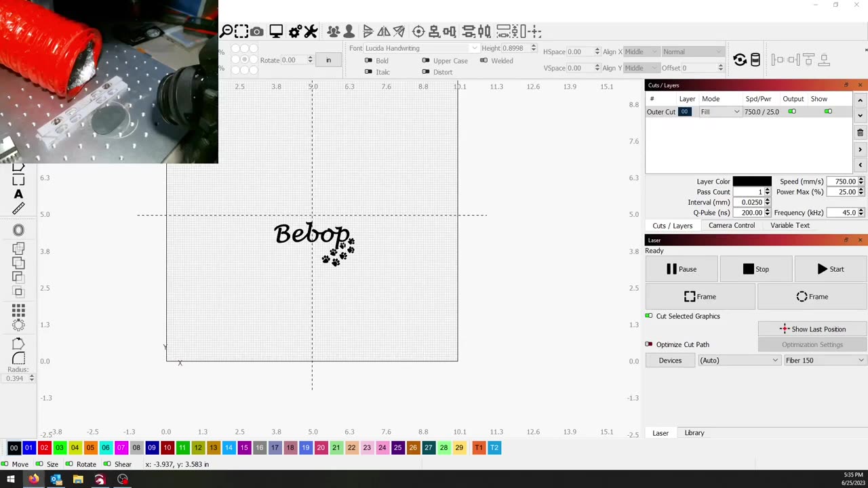Switch to Laser tab
Viewport: 868px width, 488px height.
660,433
